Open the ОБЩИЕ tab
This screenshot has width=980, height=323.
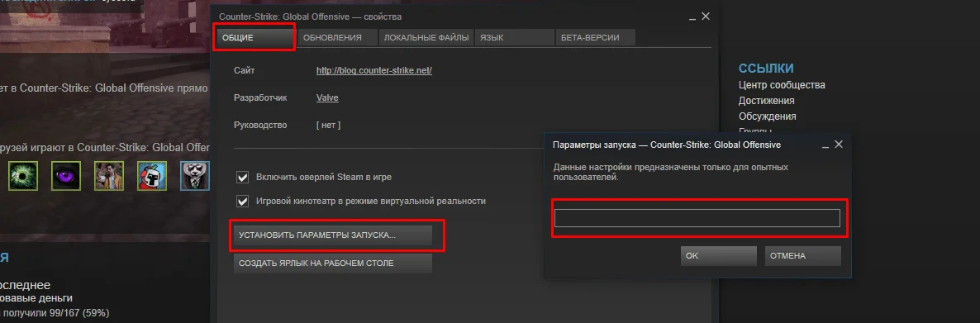coord(255,37)
